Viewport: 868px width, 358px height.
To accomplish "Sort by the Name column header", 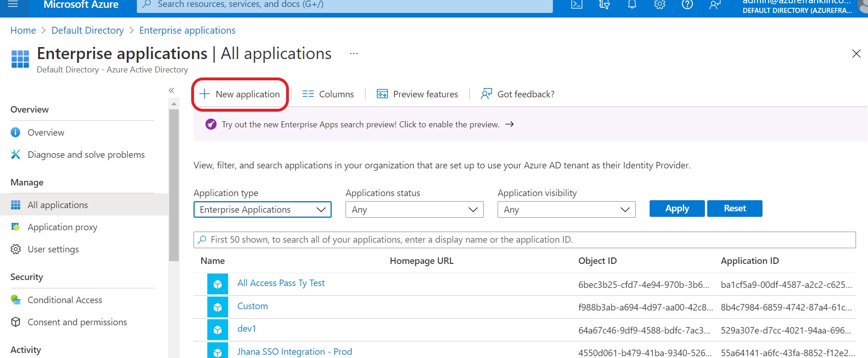I will pos(212,261).
